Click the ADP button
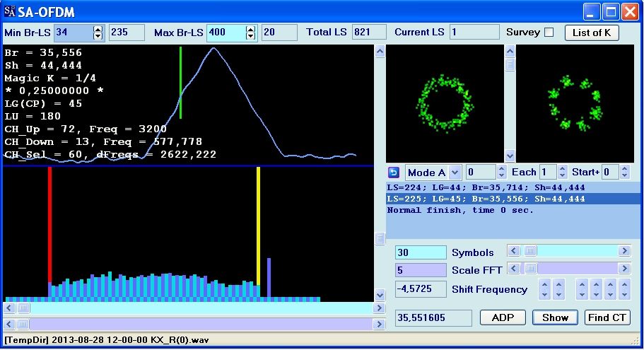This screenshot has height=350, width=644. pos(503,317)
